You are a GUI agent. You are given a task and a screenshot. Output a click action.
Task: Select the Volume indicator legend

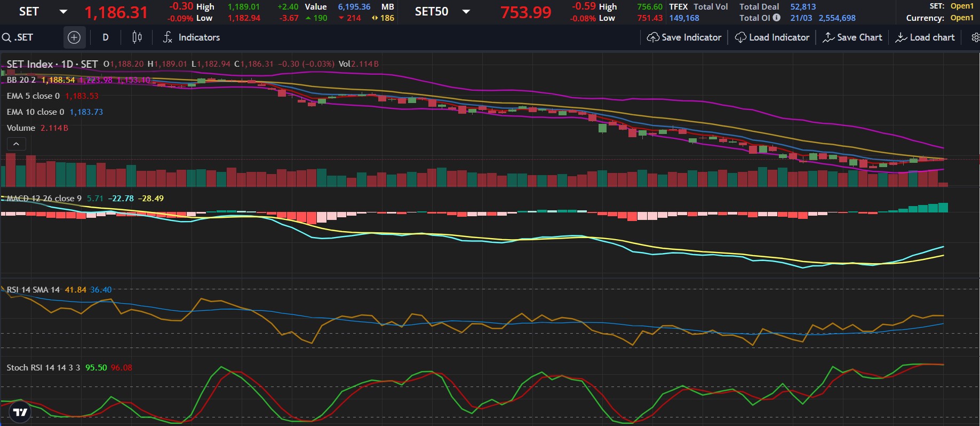[21, 128]
